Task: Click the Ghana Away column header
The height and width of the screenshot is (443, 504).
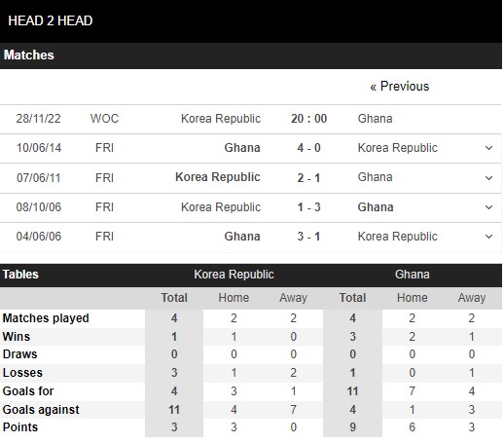Action: point(472,298)
